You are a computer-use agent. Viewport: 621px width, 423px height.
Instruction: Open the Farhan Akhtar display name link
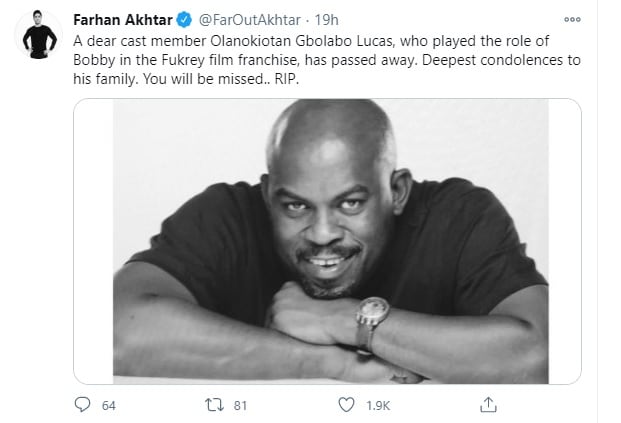click(123, 20)
